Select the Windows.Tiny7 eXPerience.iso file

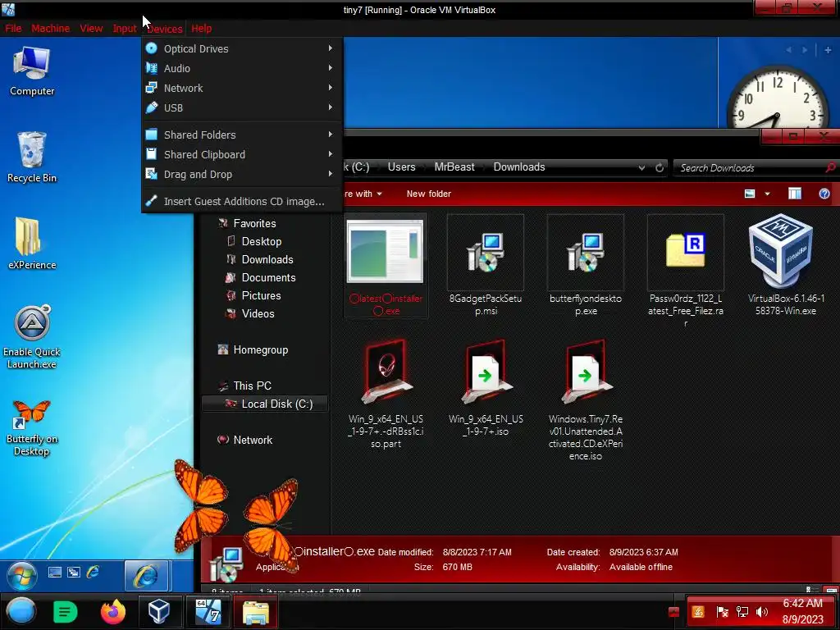586,400
